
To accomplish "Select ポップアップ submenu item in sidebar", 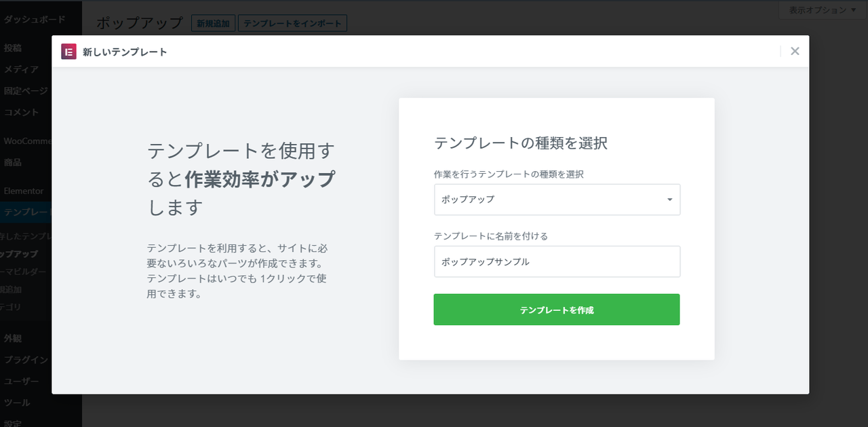I will click(19, 254).
